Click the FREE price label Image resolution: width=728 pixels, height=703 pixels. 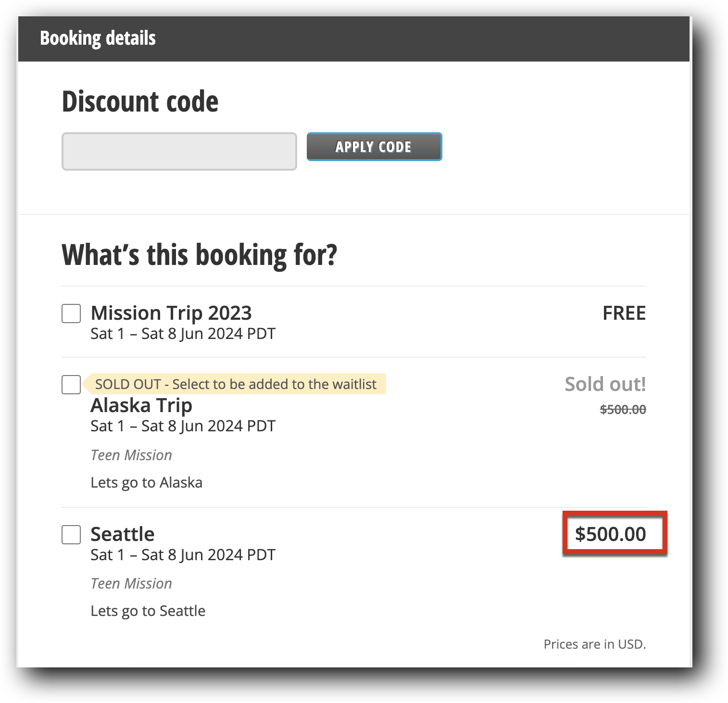click(x=624, y=313)
